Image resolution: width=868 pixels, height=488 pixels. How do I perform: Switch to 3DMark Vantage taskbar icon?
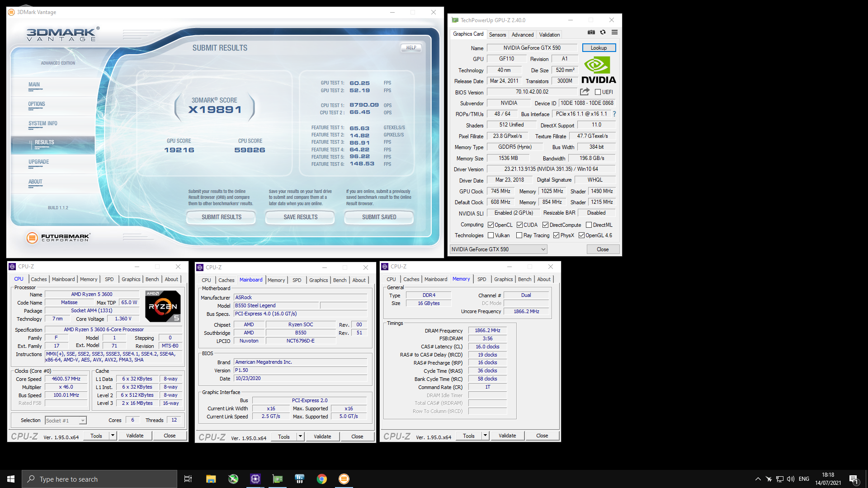point(344,479)
